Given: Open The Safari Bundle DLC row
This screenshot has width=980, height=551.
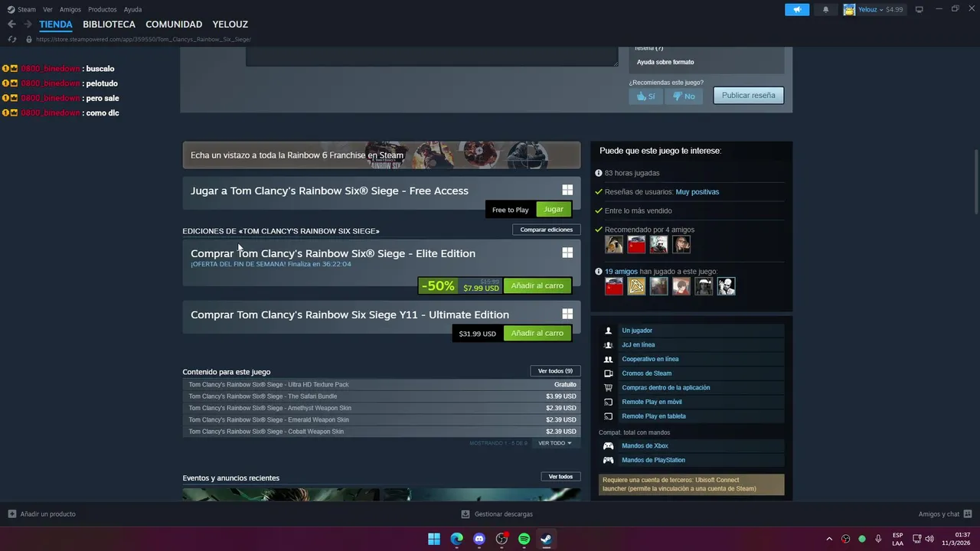Looking at the screenshot, I should point(381,396).
